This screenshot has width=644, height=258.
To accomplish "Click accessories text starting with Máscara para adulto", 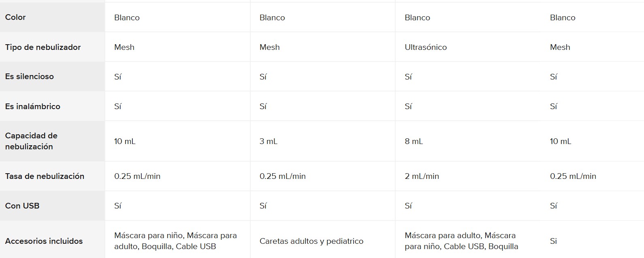I will (x=461, y=241).
